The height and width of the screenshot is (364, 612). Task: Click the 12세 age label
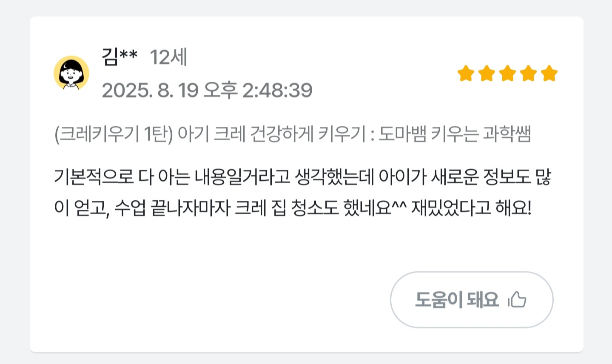(x=168, y=57)
